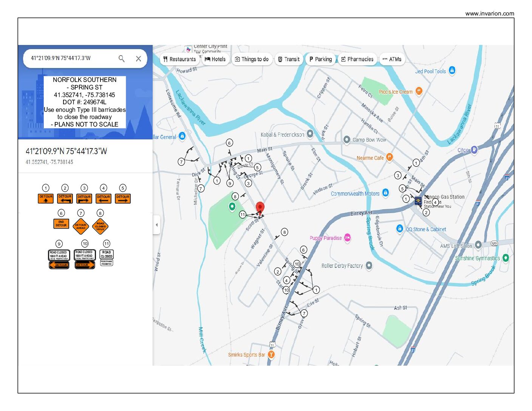This screenshot has height=411, width=532.
Task: Clear the search with the X icon
Action: [x=138, y=59]
